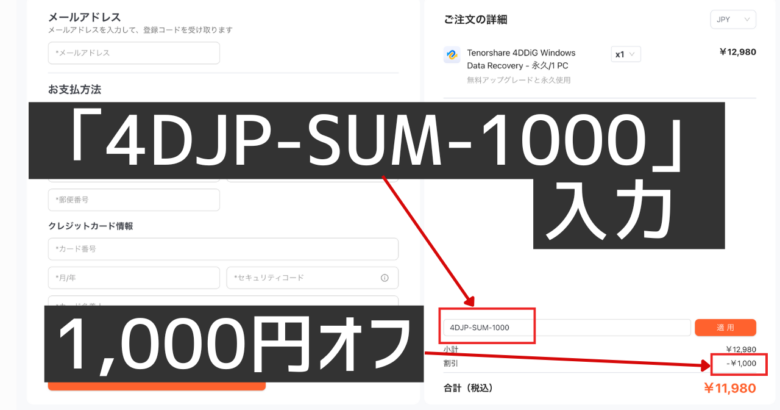Click the security code info icon

coord(385,278)
